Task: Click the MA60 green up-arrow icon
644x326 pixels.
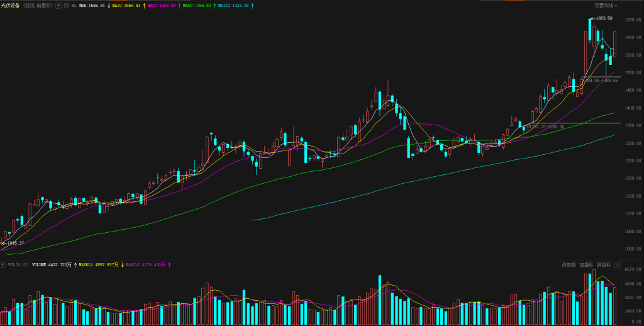Action: (214, 5)
